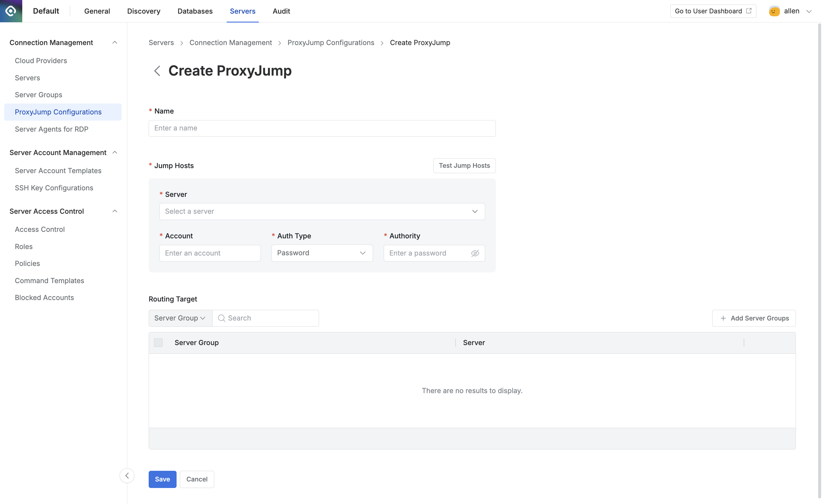This screenshot has height=504, width=822.
Task: Collapse the Connection Management section
Action: (115, 42)
